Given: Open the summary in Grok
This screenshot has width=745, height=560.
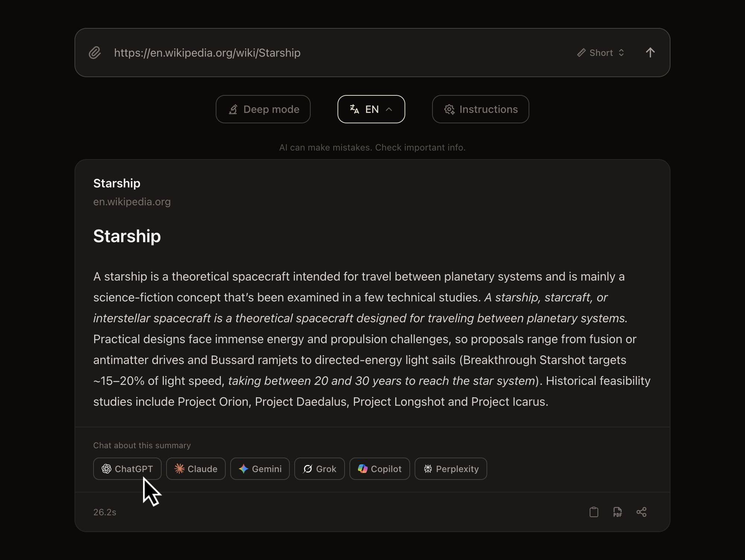Looking at the screenshot, I should coord(319,469).
